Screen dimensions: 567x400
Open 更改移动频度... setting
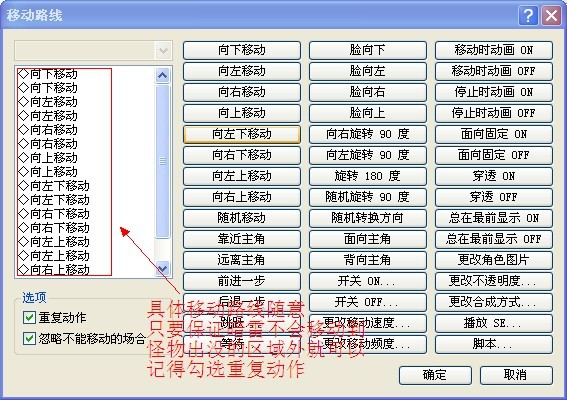[368, 344]
